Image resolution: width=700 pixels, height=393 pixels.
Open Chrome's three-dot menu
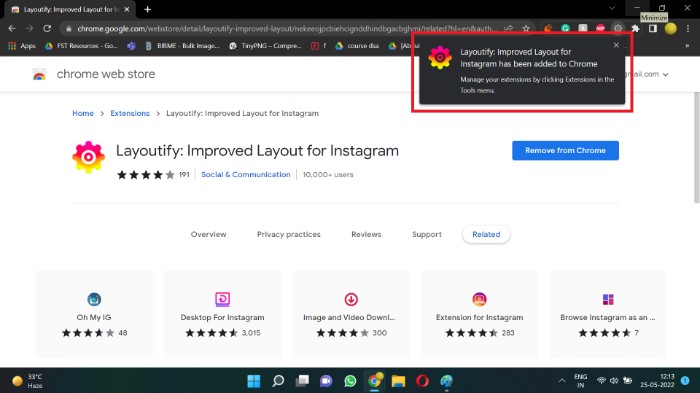[x=688, y=28]
